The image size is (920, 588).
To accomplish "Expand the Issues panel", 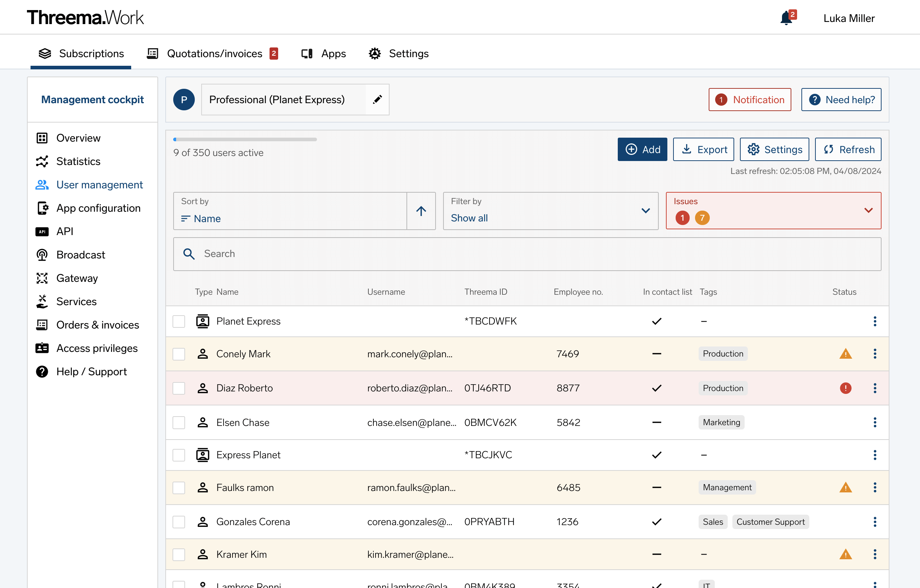I will click(773, 211).
